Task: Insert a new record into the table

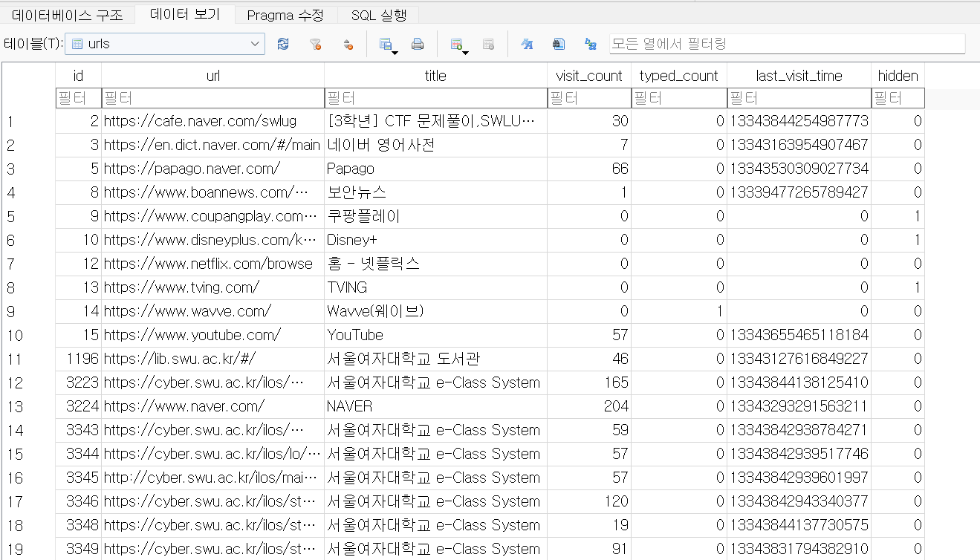Action: coord(456,44)
